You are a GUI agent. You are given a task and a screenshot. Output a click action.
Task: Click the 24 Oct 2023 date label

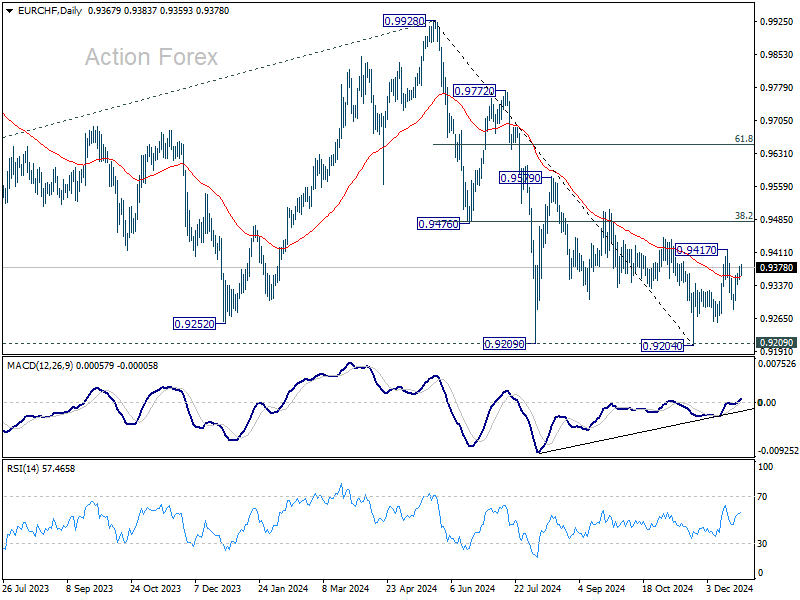[156, 589]
